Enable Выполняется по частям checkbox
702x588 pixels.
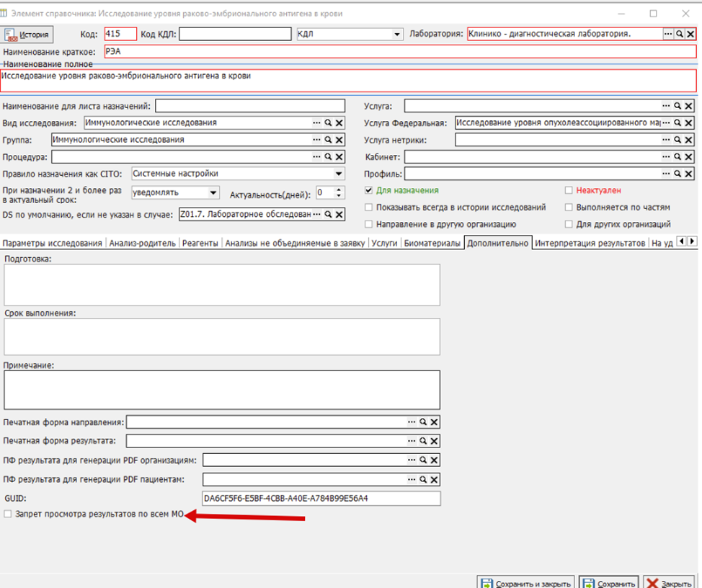point(569,208)
